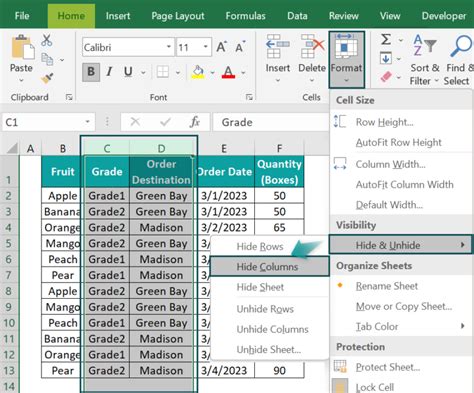474x393 pixels.
Task: Confirm entry with formula bar checkmark
Action: (x=165, y=122)
